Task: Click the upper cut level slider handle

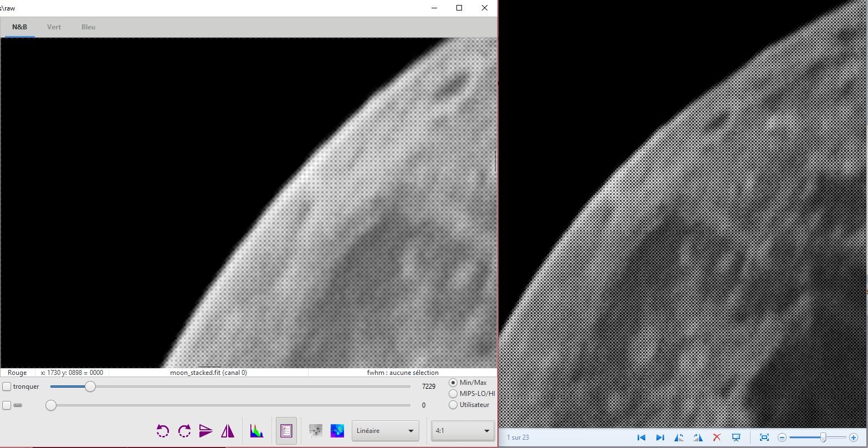Action: click(x=90, y=387)
